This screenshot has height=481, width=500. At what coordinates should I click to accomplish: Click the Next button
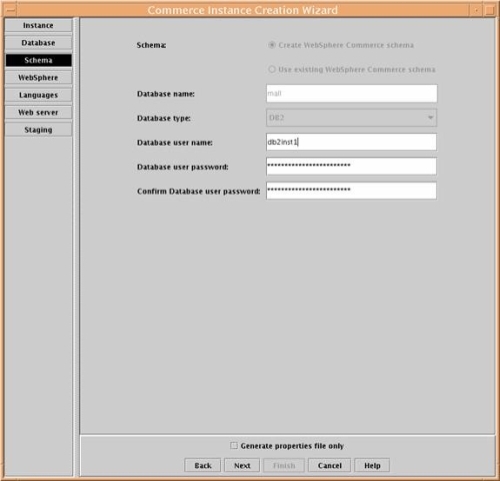point(242,465)
